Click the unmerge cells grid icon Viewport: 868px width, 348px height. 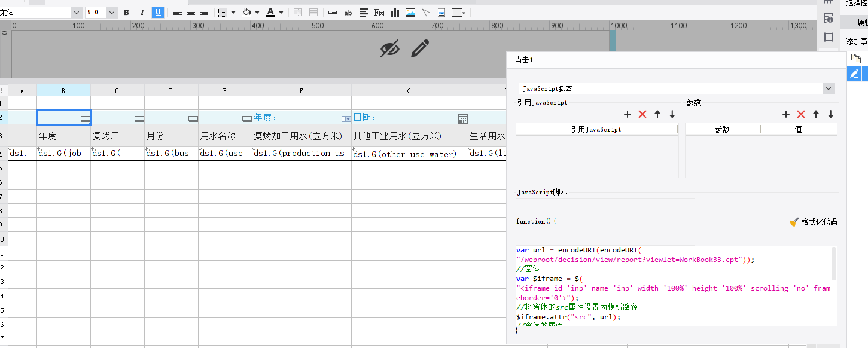tap(313, 13)
